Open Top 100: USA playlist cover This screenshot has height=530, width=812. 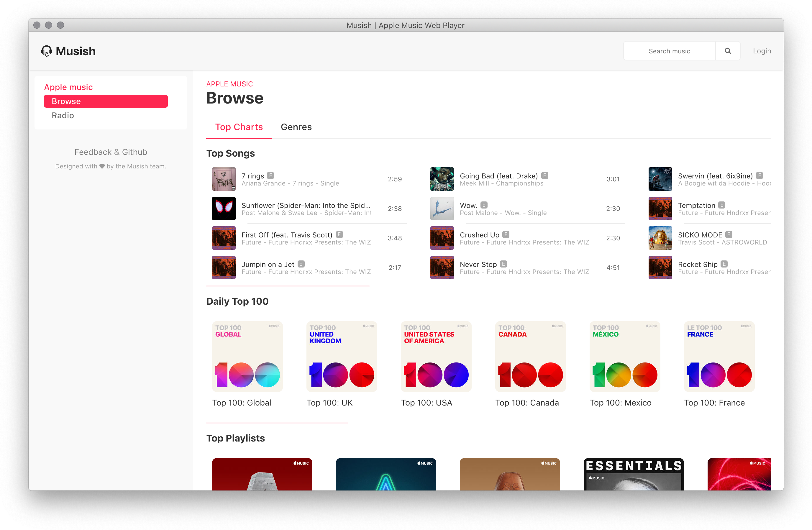(x=436, y=356)
